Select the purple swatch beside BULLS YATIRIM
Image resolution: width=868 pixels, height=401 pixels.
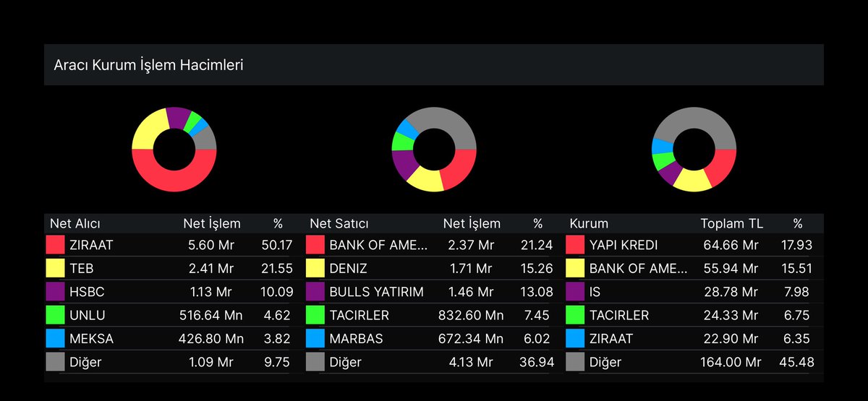[315, 292]
